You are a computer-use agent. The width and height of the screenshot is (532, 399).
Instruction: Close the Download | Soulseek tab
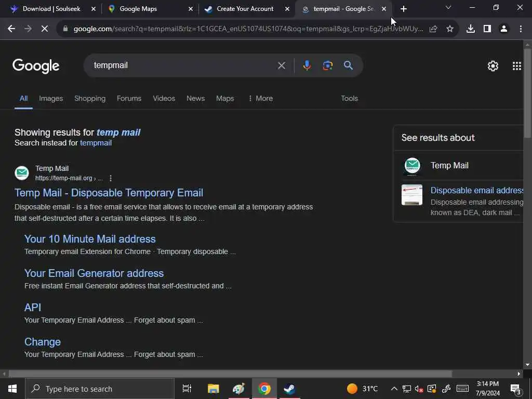(x=94, y=9)
